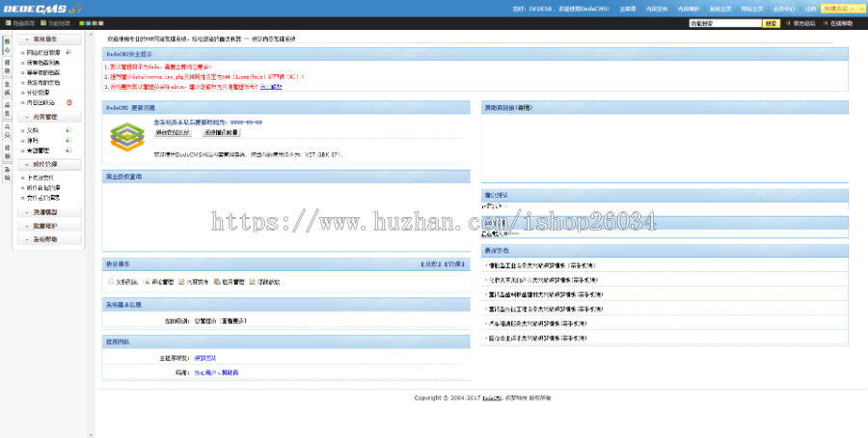The height and width of the screenshot is (438, 868).
Task: Click the red recycle icon beside 内容回收站
Action: coord(68,101)
